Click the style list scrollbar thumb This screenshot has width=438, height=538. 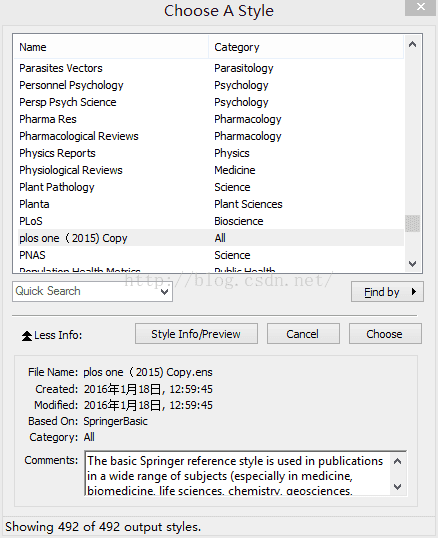tap(413, 224)
